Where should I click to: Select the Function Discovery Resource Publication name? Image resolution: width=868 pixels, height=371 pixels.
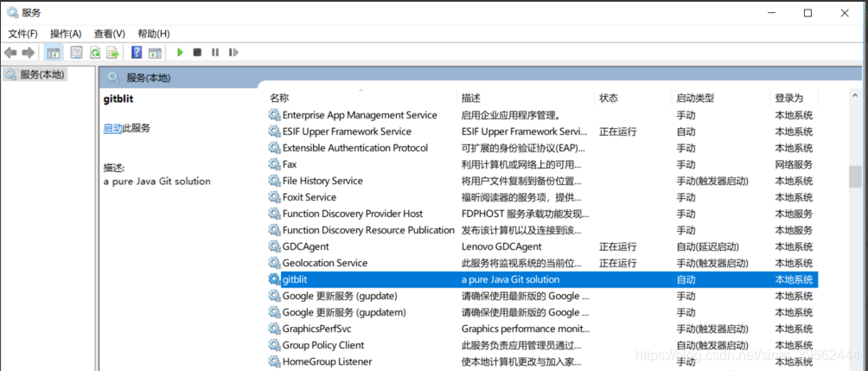pyautogui.click(x=368, y=230)
